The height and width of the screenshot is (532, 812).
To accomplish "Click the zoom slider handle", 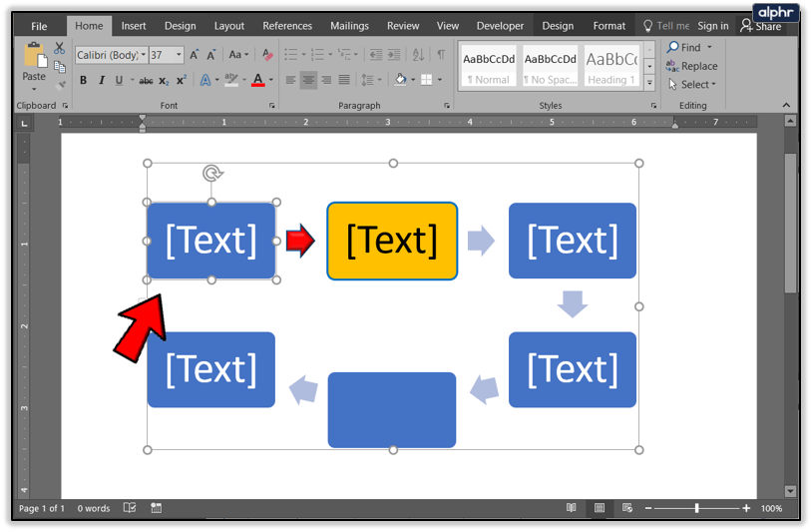I will tap(697, 508).
